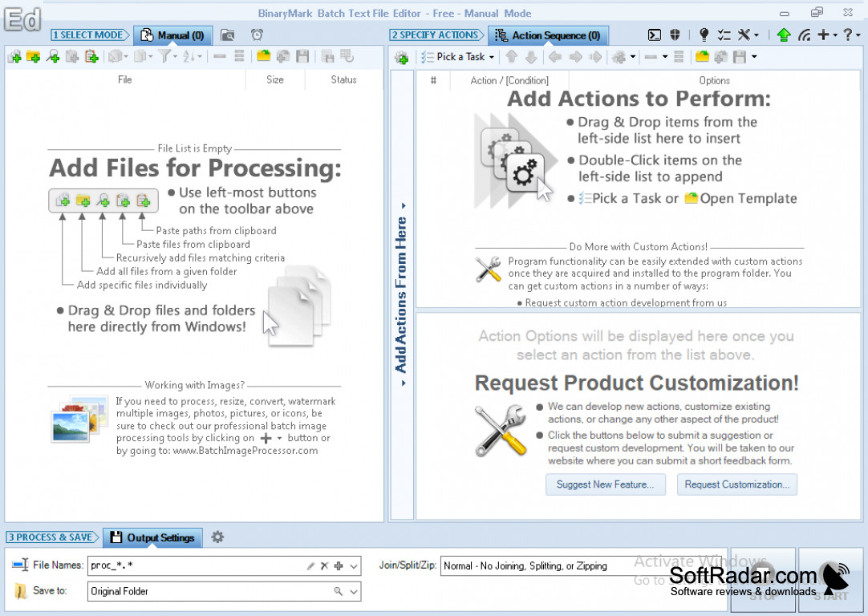Click the move action down arrow

530,57
